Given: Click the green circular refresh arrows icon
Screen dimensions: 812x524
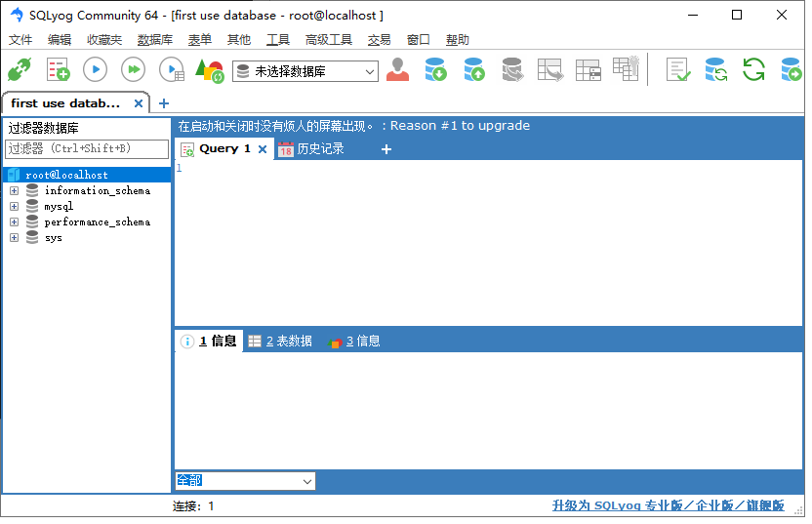Looking at the screenshot, I should pyautogui.click(x=753, y=70).
